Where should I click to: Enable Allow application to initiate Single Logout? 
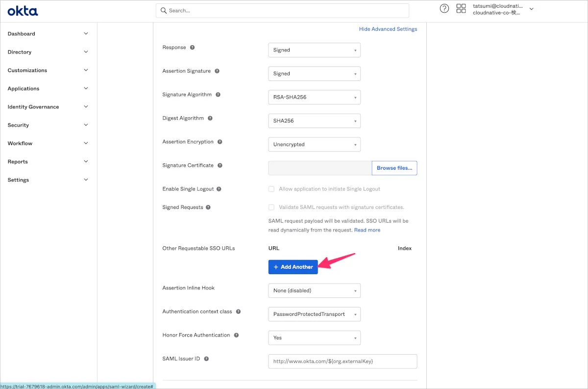click(271, 189)
